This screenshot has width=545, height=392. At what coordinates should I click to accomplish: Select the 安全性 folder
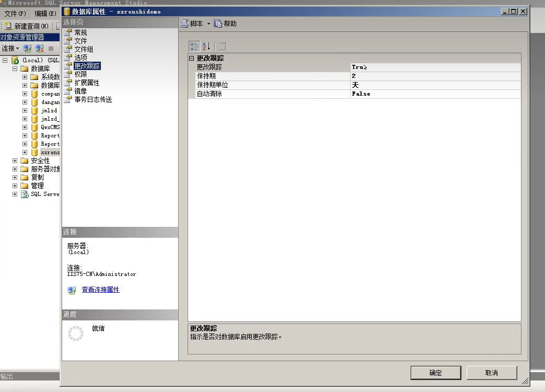[40, 160]
